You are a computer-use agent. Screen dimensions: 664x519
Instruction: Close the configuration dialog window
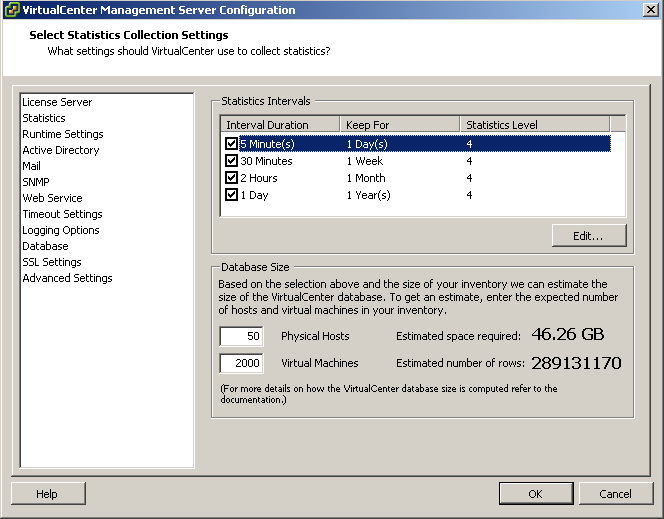pos(650,10)
